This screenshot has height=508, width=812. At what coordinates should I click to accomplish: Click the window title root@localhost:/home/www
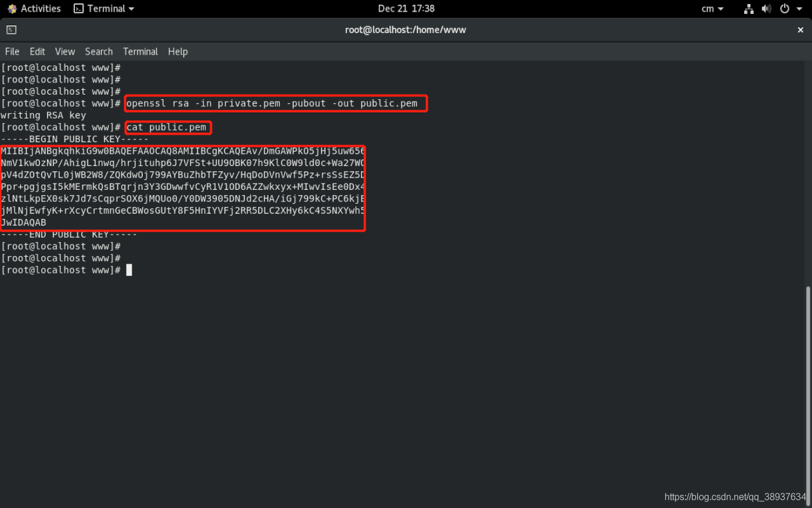click(x=406, y=30)
